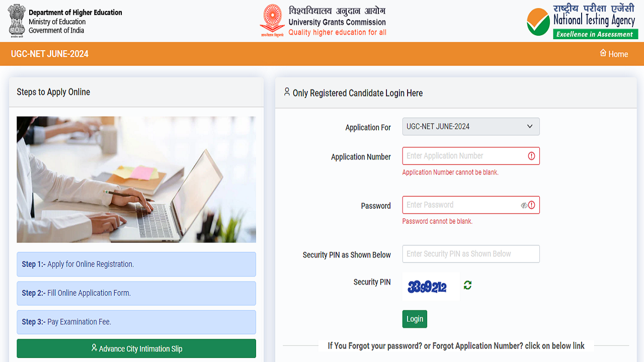Click the laptop photo in Steps panel
This screenshot has height=362, width=644.
136,179
